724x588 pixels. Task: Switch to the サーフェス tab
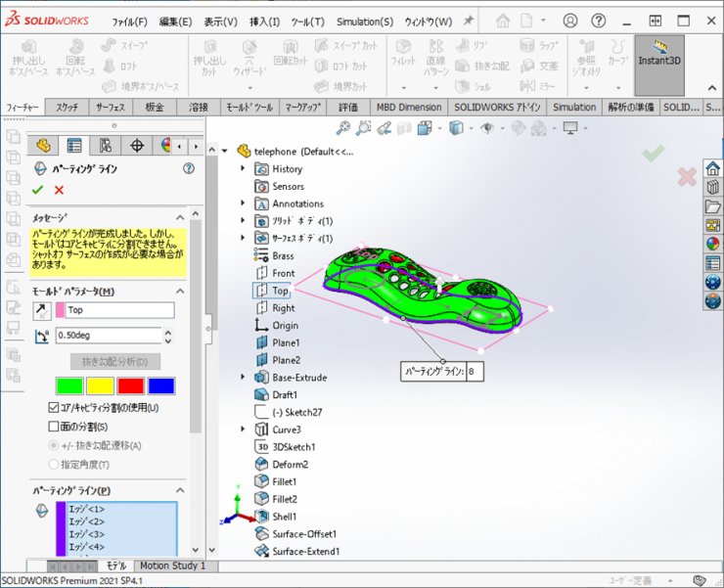coord(110,107)
